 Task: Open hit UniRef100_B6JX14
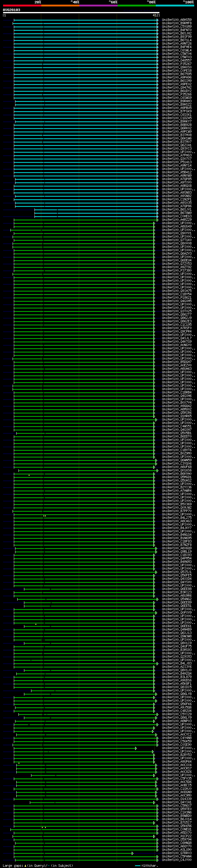(176, 819)
